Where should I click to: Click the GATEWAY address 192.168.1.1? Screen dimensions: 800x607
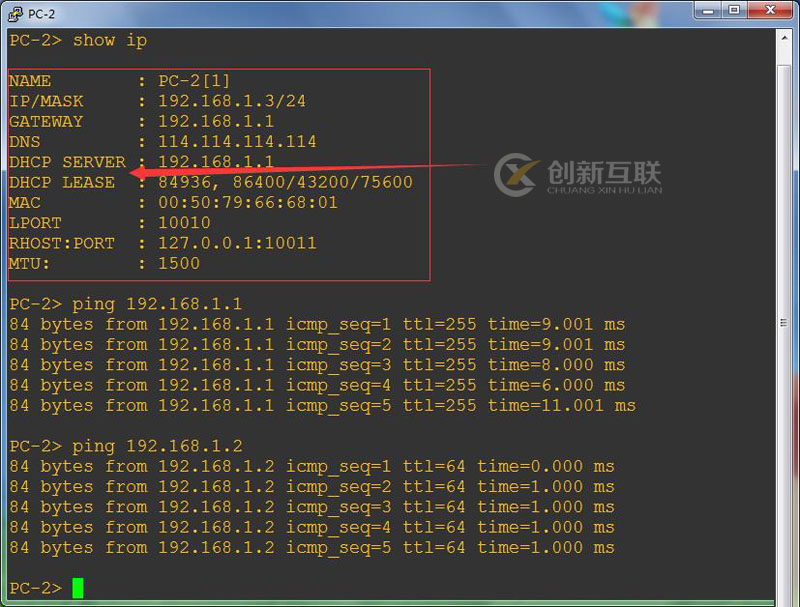211,121
